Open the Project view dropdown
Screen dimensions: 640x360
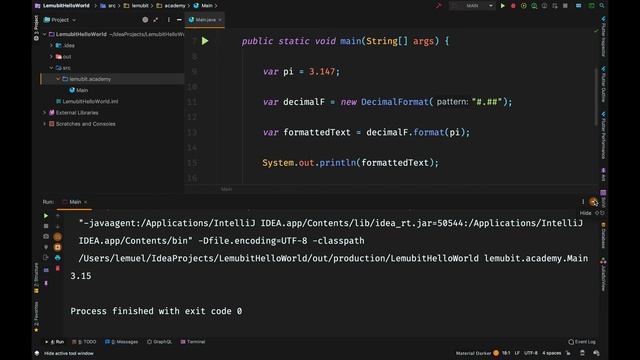coord(60,20)
